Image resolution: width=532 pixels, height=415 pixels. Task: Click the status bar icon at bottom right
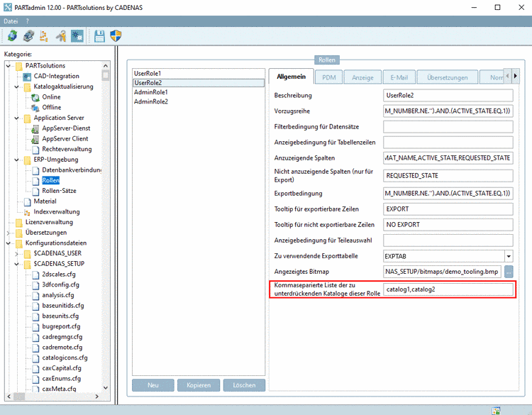click(496, 411)
